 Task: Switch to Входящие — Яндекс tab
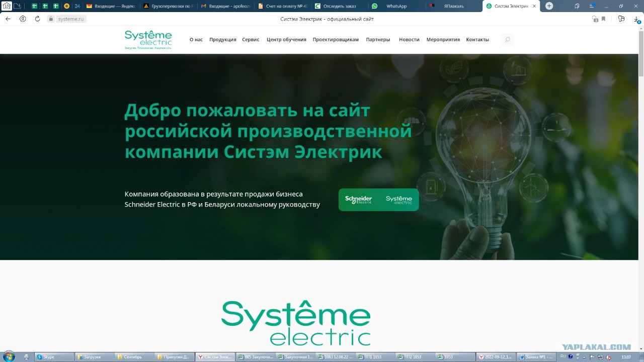[110, 6]
